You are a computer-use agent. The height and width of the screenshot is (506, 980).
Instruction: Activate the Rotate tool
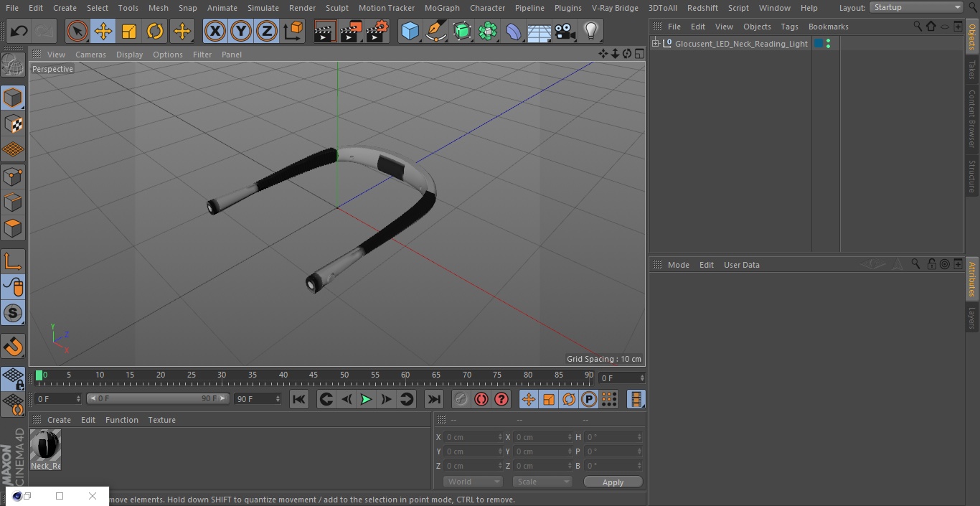coord(155,32)
